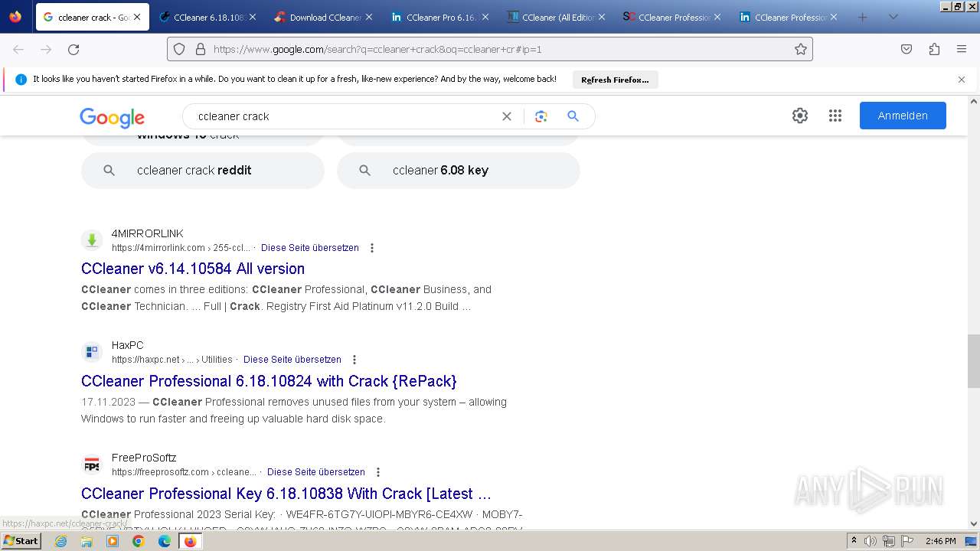Open File Explorer from the taskbar
Viewport: 980px width, 551px height.
(87, 541)
